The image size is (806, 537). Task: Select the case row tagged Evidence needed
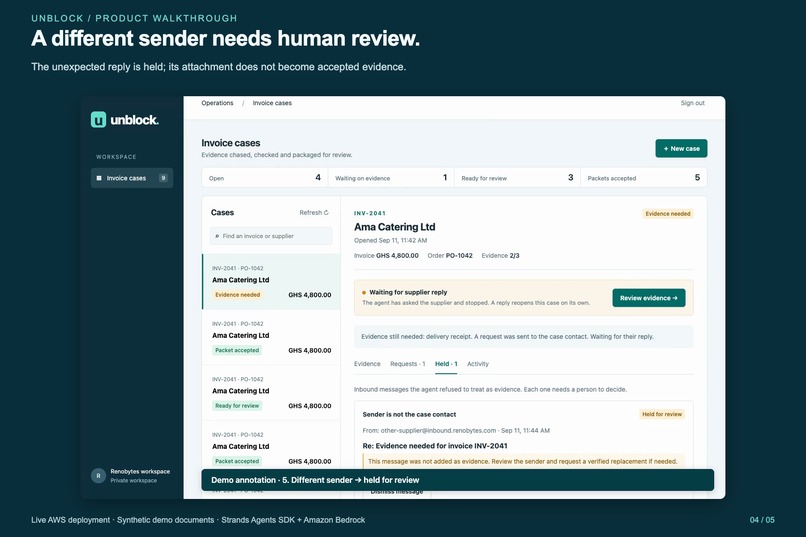tap(271, 282)
